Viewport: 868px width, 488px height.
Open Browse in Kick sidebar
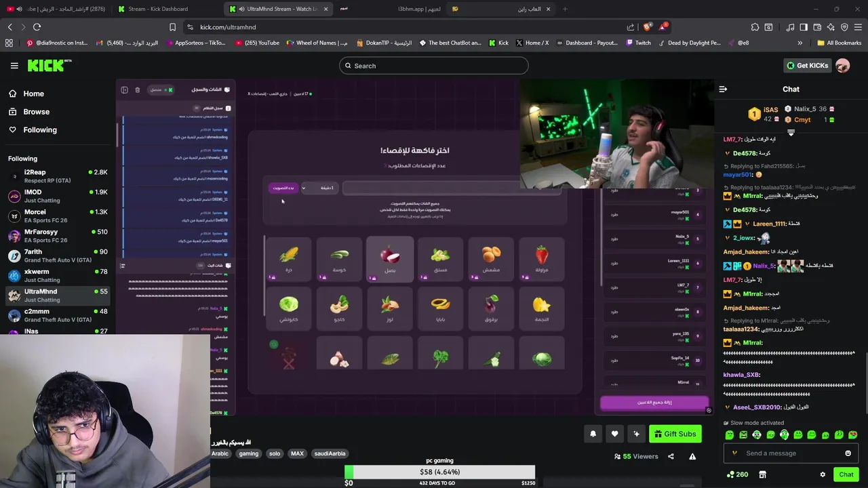(36, 112)
